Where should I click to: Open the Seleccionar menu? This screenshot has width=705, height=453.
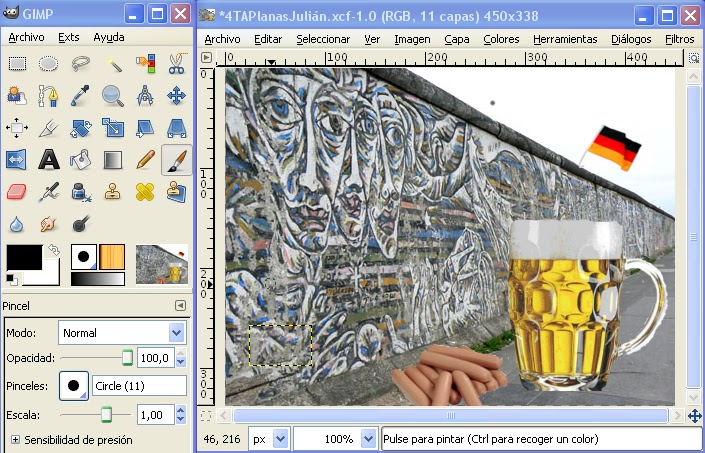point(323,40)
